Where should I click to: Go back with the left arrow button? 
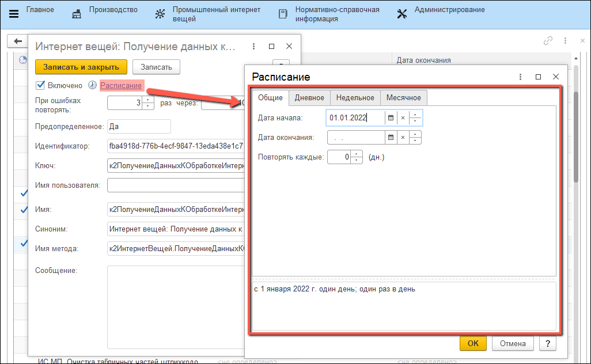click(17, 41)
